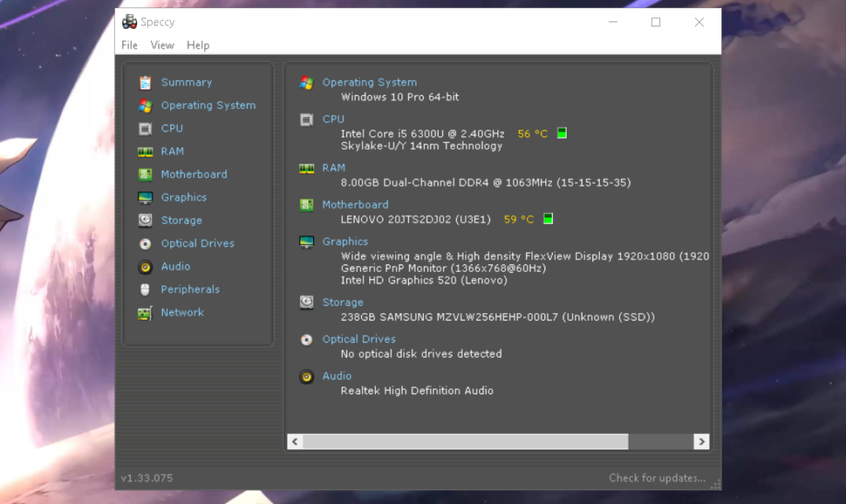Screen dimensions: 846x504
Task: Click the version v1.33.075 label
Action: click(x=147, y=478)
